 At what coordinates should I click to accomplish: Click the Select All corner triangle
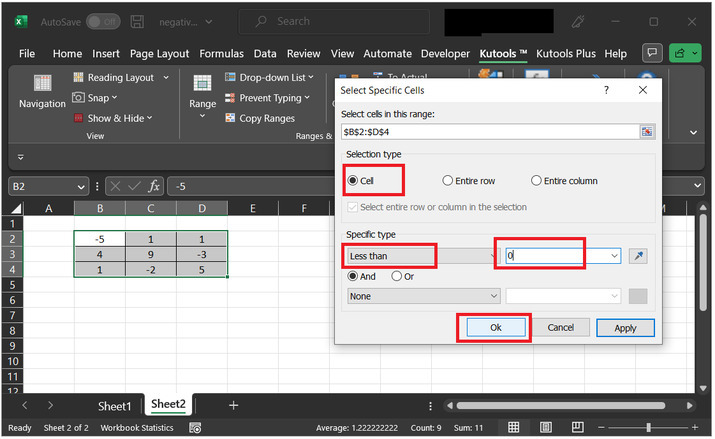pyautogui.click(x=16, y=209)
